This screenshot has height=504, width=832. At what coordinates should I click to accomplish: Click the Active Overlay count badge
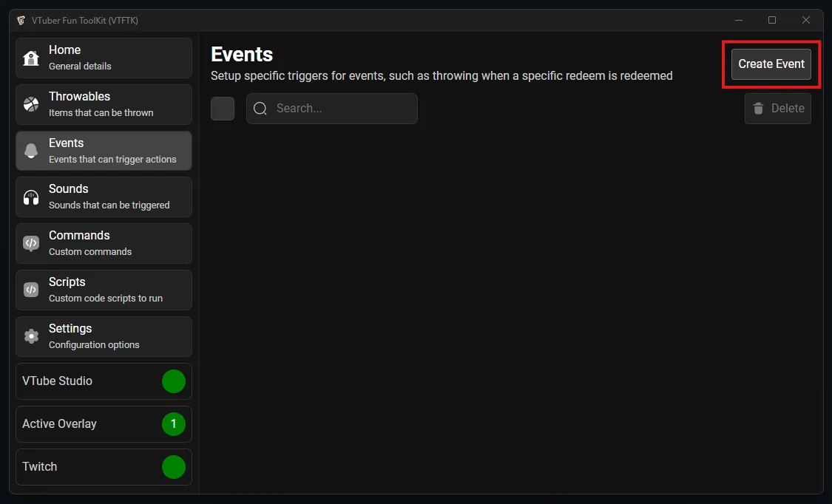pos(174,424)
